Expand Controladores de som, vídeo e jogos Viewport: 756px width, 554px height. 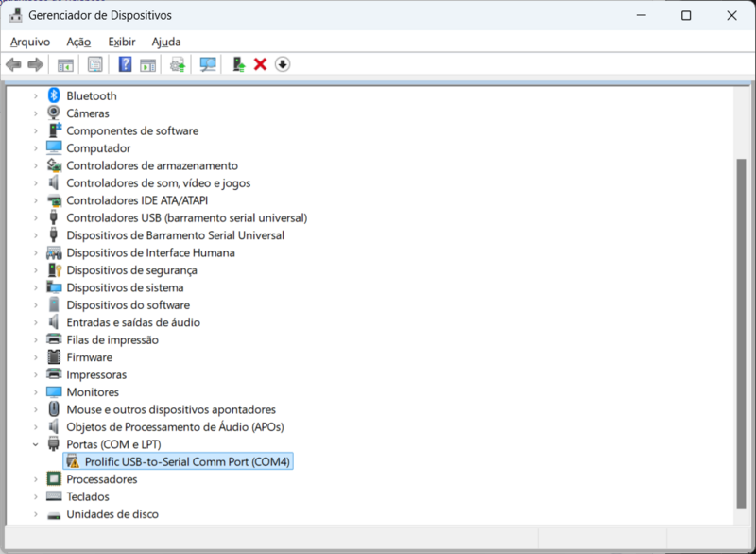(36, 183)
